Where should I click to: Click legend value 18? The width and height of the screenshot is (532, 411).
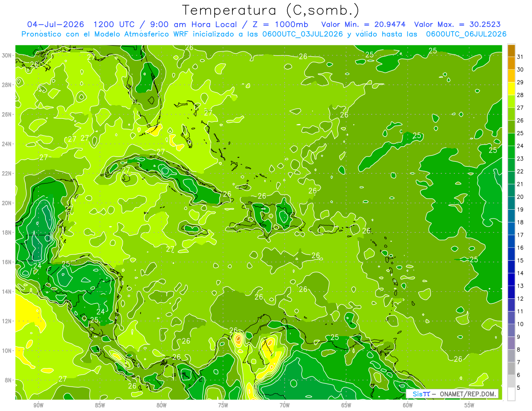(x=520, y=222)
